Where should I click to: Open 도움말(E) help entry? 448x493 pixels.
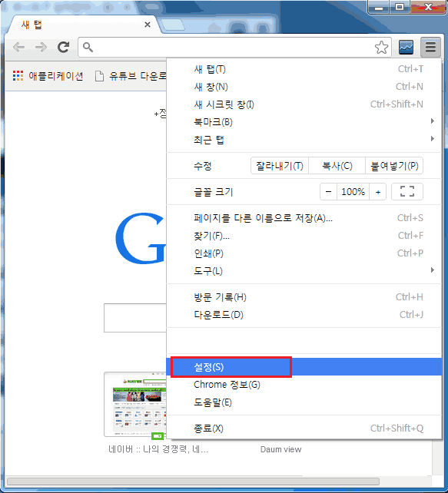point(304,402)
